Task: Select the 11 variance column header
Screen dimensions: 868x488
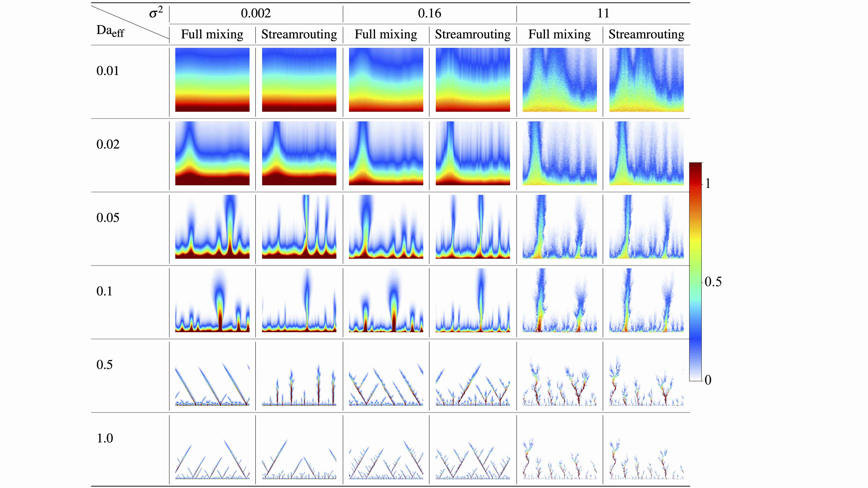Action: coord(603,13)
